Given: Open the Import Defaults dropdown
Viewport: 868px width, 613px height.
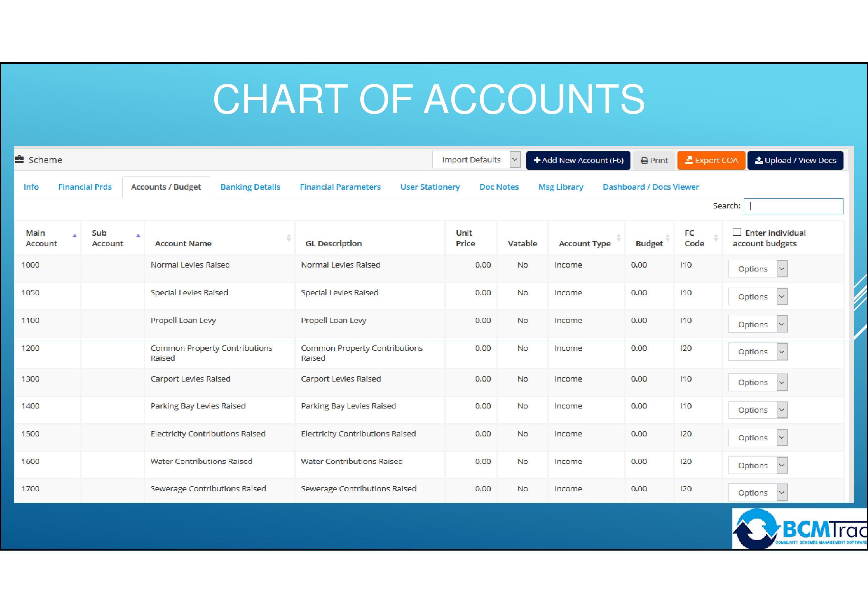Looking at the screenshot, I should click(x=476, y=160).
